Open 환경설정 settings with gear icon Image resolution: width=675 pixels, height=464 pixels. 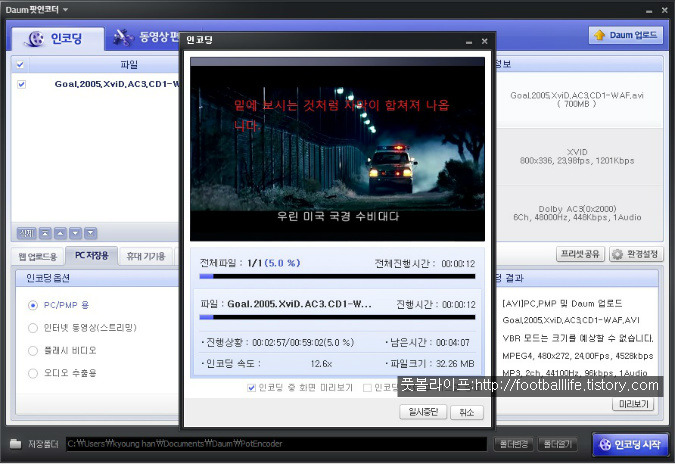(x=636, y=254)
